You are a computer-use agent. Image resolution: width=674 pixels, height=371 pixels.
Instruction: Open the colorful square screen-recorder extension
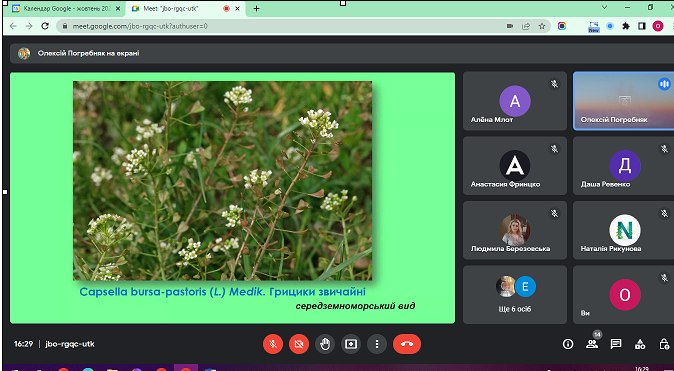562,26
